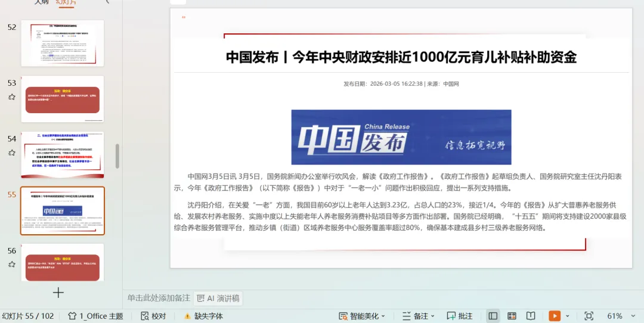Select the highlighted slide 55 thumbnail
The width and height of the screenshot is (644, 323).
63,210
